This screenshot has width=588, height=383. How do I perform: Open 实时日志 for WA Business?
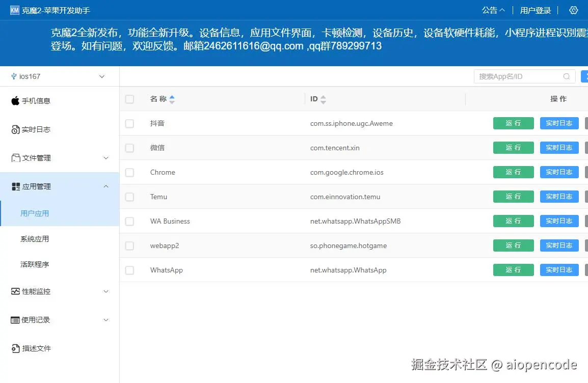[x=559, y=221]
